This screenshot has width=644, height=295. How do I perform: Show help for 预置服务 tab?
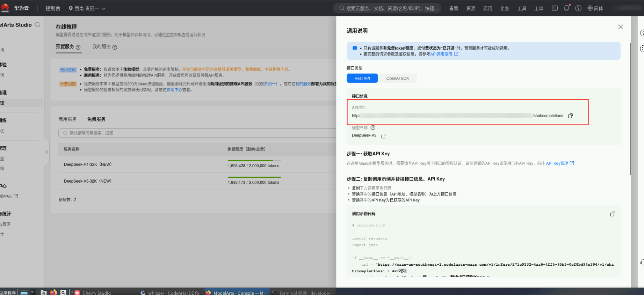click(x=78, y=47)
